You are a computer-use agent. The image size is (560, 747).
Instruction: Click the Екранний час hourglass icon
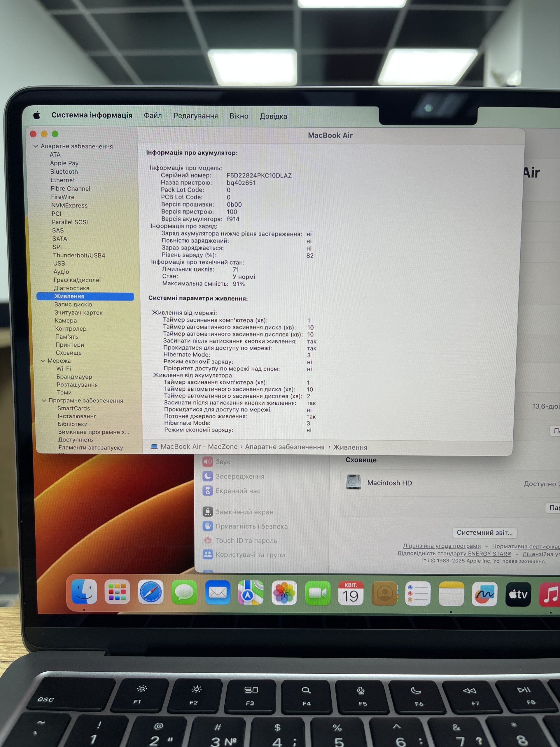(208, 491)
